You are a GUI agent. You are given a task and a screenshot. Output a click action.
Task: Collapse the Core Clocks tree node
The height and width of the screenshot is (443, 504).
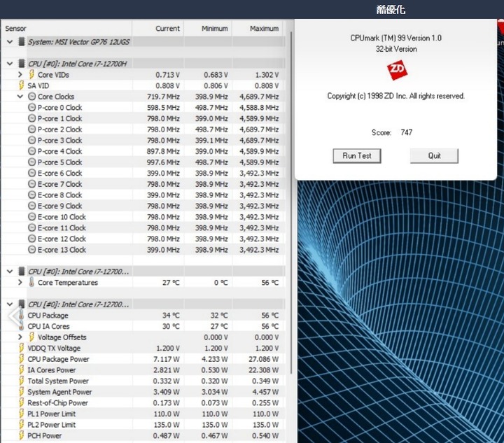click(20, 97)
